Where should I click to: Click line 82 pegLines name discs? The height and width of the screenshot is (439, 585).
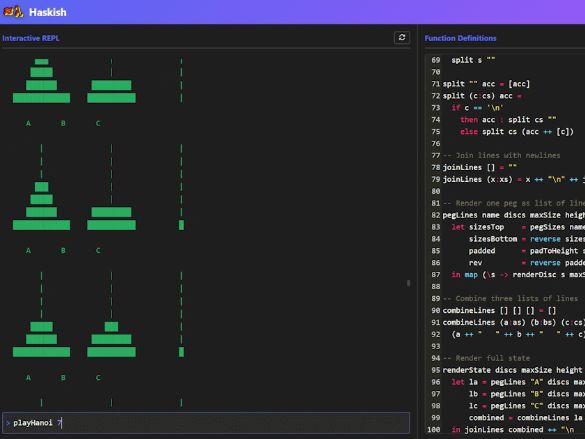point(514,215)
